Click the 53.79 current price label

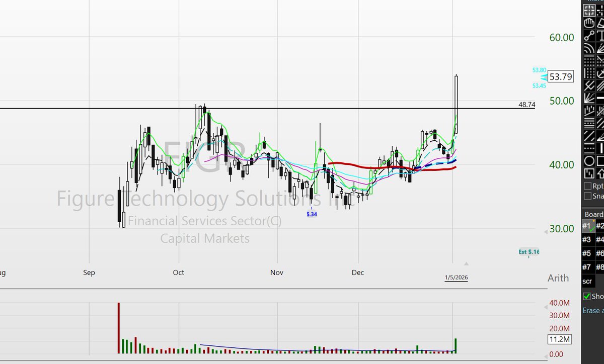(x=561, y=77)
